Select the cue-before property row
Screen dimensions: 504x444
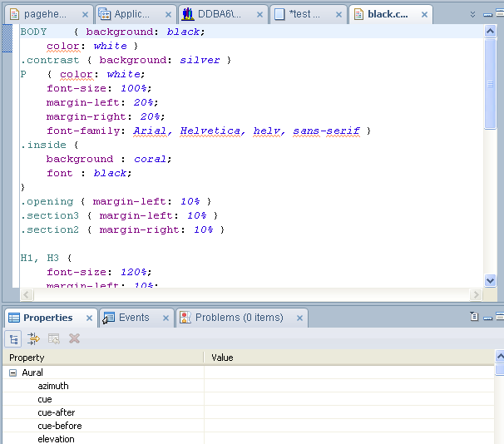60,427
